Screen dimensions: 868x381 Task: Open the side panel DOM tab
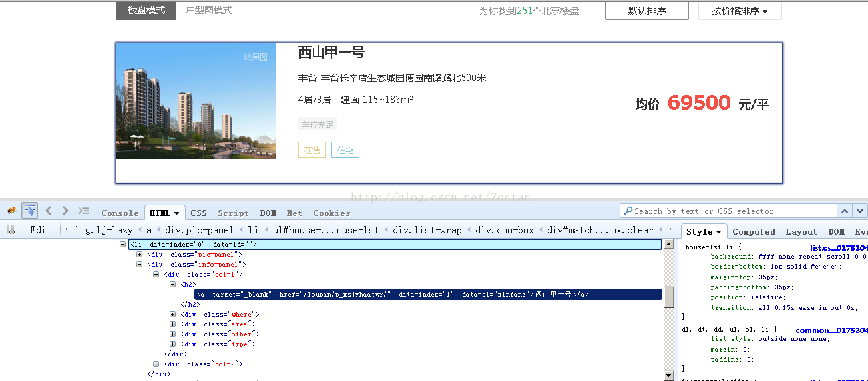pyautogui.click(x=836, y=232)
